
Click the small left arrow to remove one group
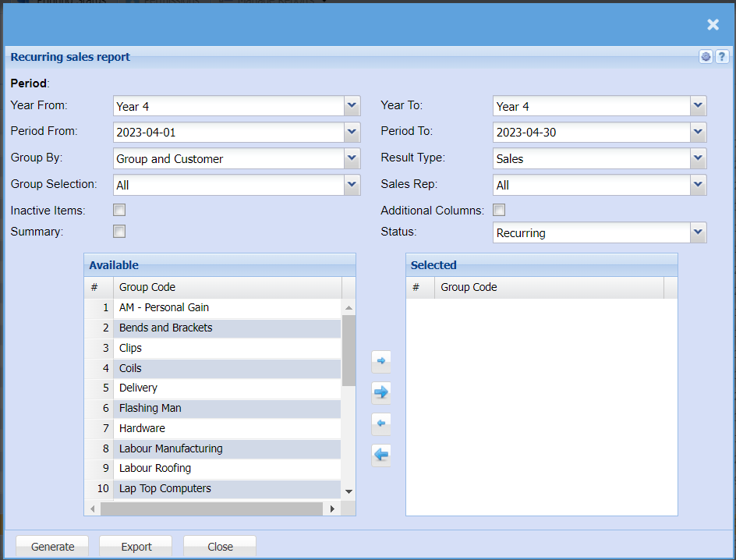coord(381,424)
